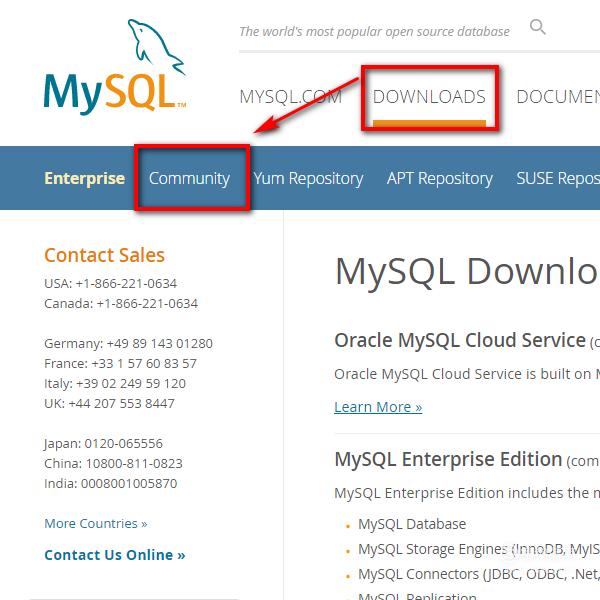Click the Oracle MySQL Cloud Service heading
Viewport: 600px width, 600px height.
click(460, 340)
